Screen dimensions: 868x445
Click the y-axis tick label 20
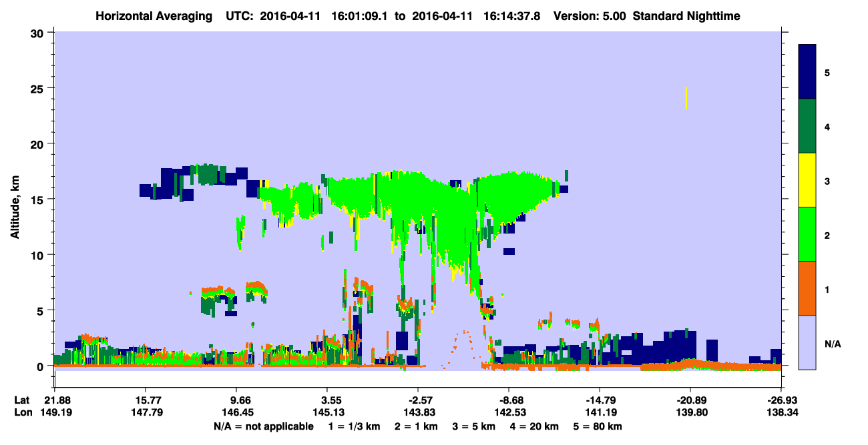(39, 144)
